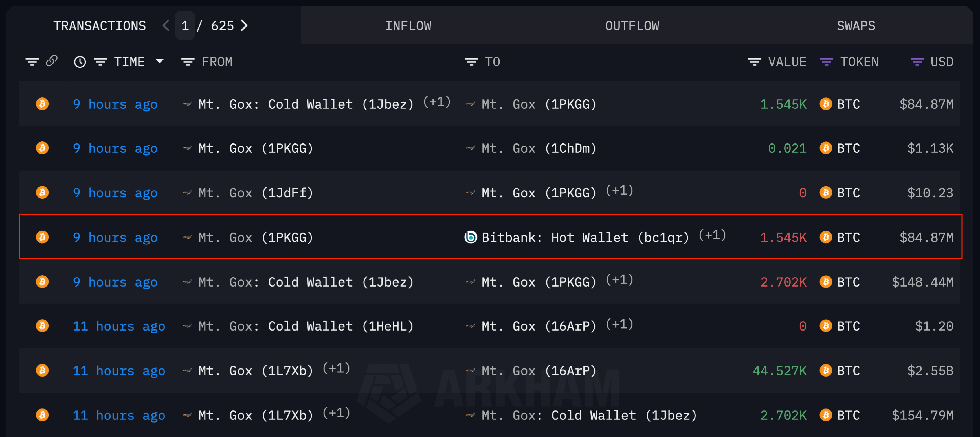Open the INFLOW tab
This screenshot has height=437, width=980.
point(408,25)
